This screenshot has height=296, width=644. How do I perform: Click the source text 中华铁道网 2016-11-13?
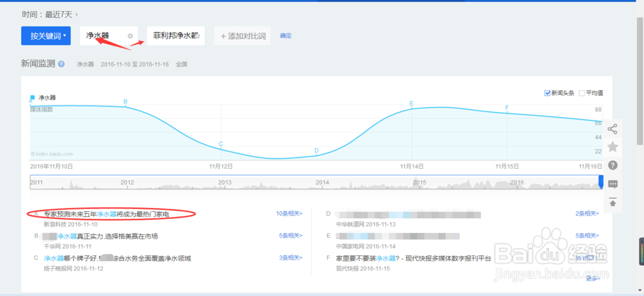coord(366,224)
